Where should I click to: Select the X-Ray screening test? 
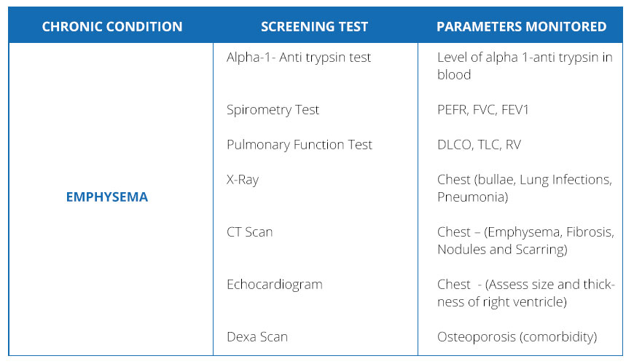[x=242, y=180]
